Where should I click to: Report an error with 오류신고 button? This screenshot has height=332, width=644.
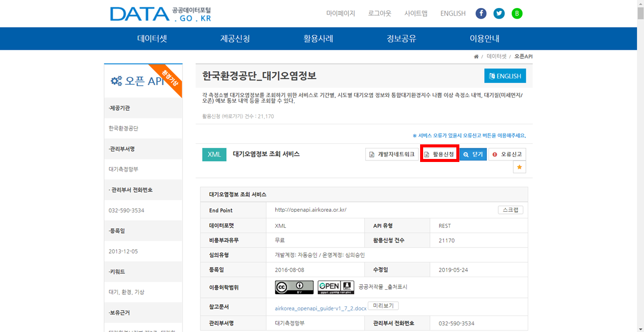[507, 154]
